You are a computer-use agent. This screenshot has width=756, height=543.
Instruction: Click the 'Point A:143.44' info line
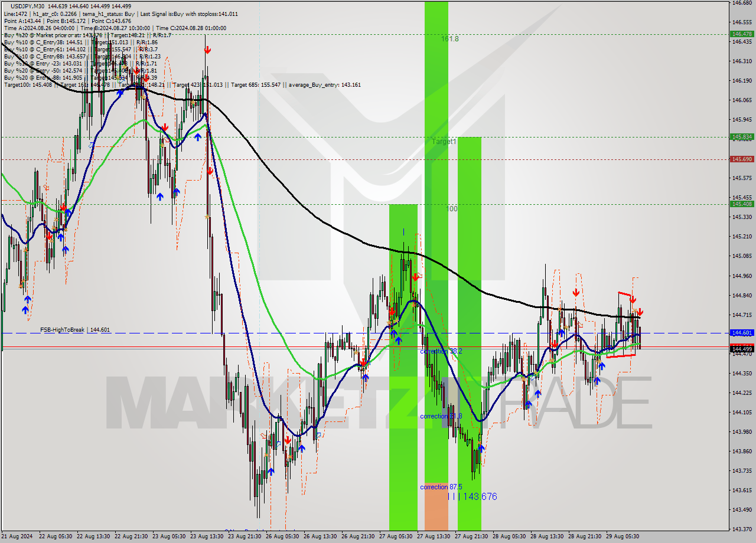(23, 21)
